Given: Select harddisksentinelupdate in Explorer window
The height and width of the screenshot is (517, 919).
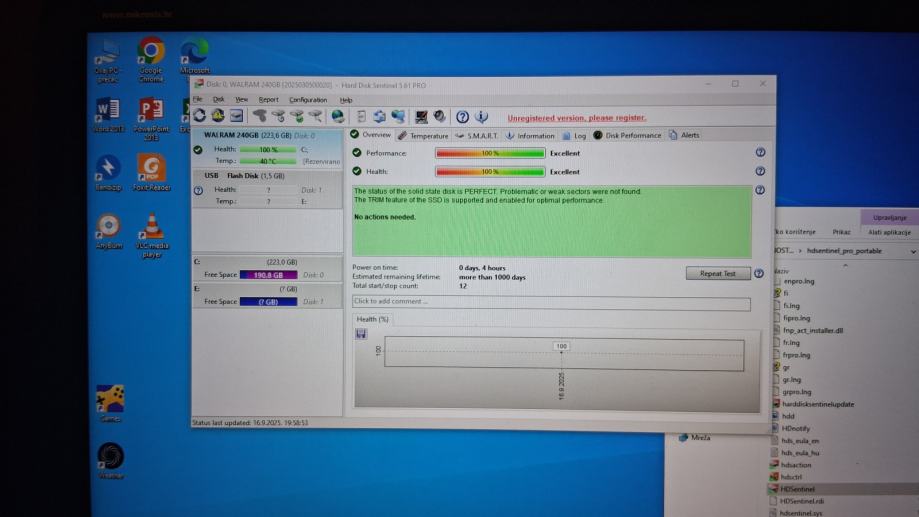Looking at the screenshot, I should [x=817, y=404].
